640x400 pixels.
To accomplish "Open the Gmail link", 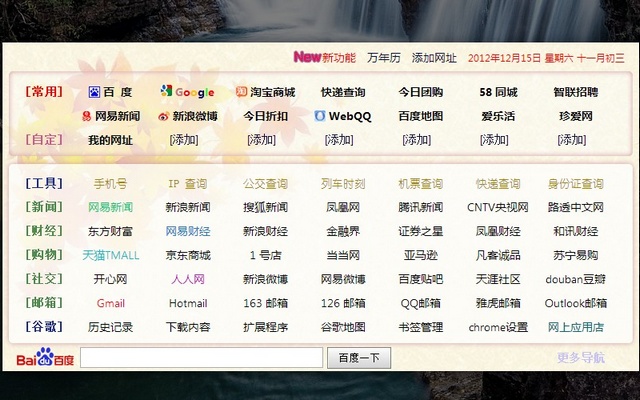I will point(111,303).
